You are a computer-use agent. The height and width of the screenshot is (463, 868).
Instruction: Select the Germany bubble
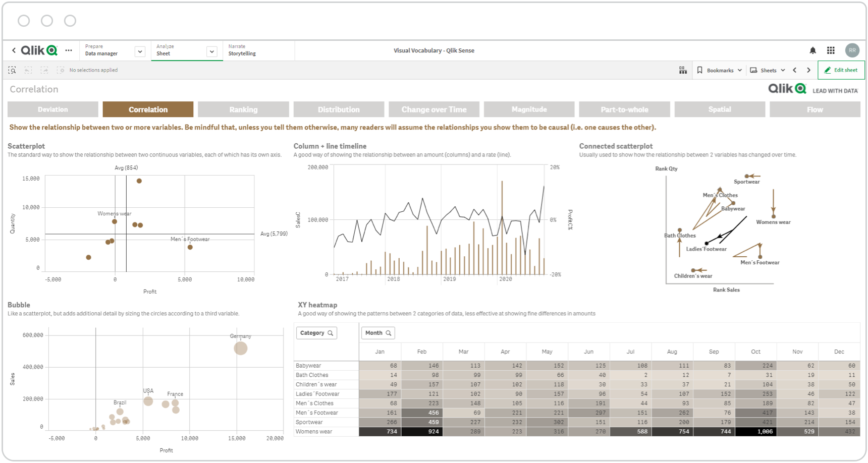pyautogui.click(x=241, y=348)
